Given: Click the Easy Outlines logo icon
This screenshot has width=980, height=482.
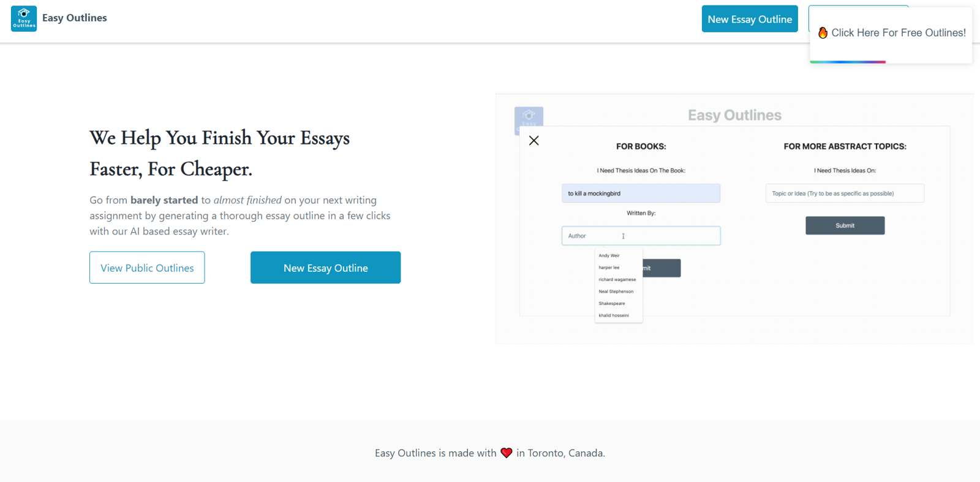Looking at the screenshot, I should point(24,19).
